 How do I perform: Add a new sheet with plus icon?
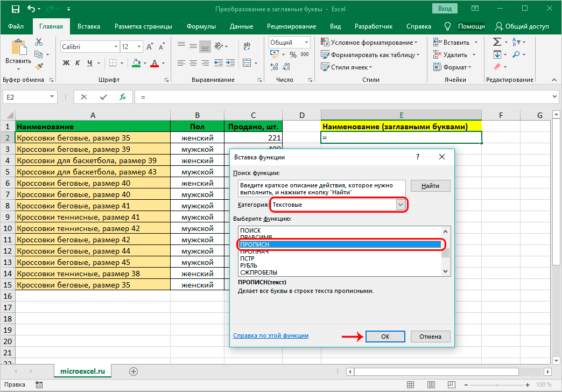(x=134, y=371)
